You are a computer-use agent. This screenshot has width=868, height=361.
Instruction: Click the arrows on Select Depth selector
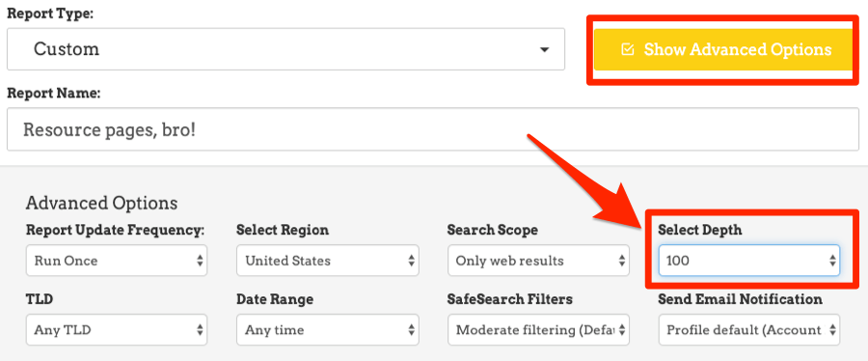(x=831, y=261)
